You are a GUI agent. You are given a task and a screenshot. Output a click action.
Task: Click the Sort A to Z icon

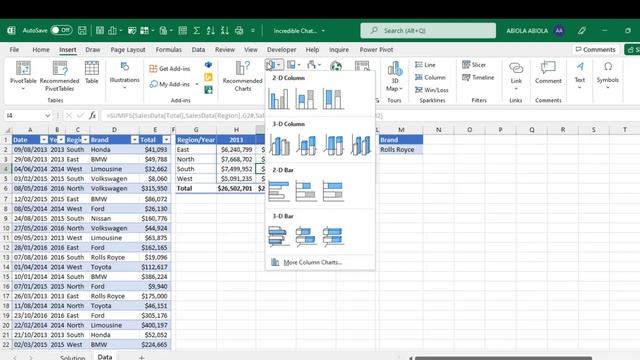[x=211, y=30]
